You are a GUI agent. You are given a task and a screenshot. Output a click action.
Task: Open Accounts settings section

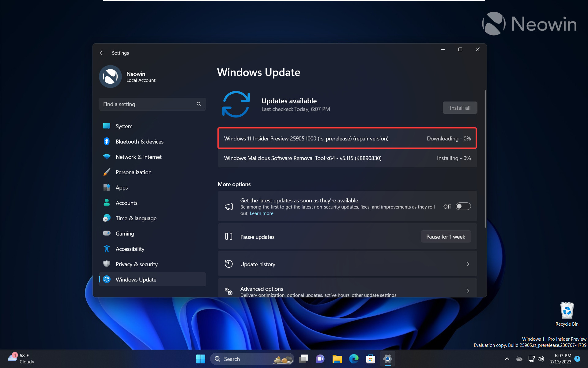(126, 203)
